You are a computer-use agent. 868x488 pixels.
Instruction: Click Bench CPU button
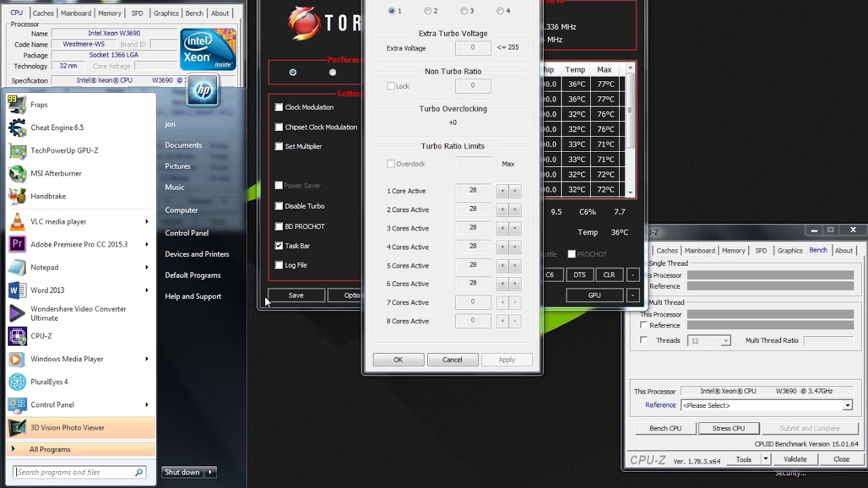pyautogui.click(x=665, y=428)
